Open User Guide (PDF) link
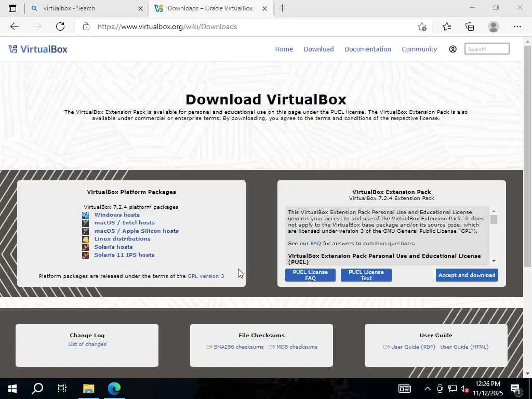532x399 pixels. (x=413, y=347)
